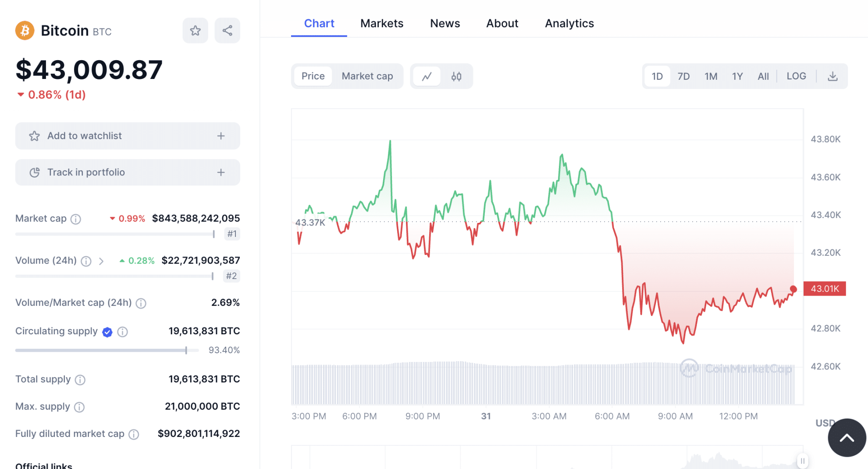
Task: Click Track in portfolio button
Action: coord(128,172)
